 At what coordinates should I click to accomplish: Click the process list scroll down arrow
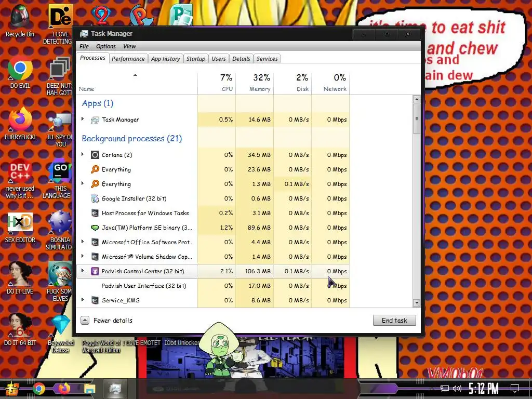417,303
